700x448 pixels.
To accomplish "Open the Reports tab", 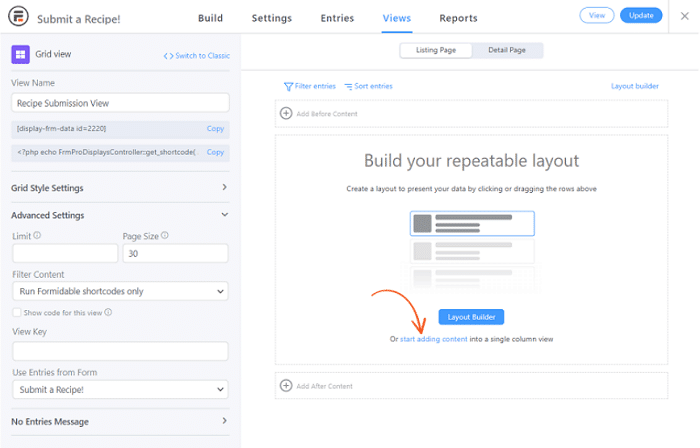I will coord(458,18).
